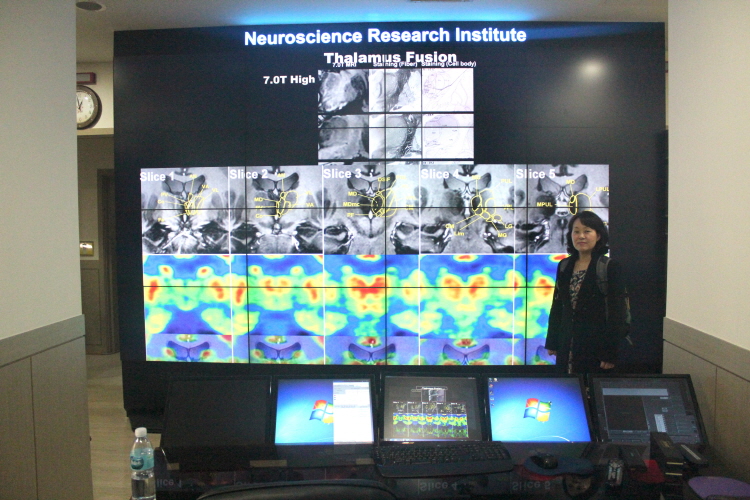Click the PF annotation in Slice 3

351,215
